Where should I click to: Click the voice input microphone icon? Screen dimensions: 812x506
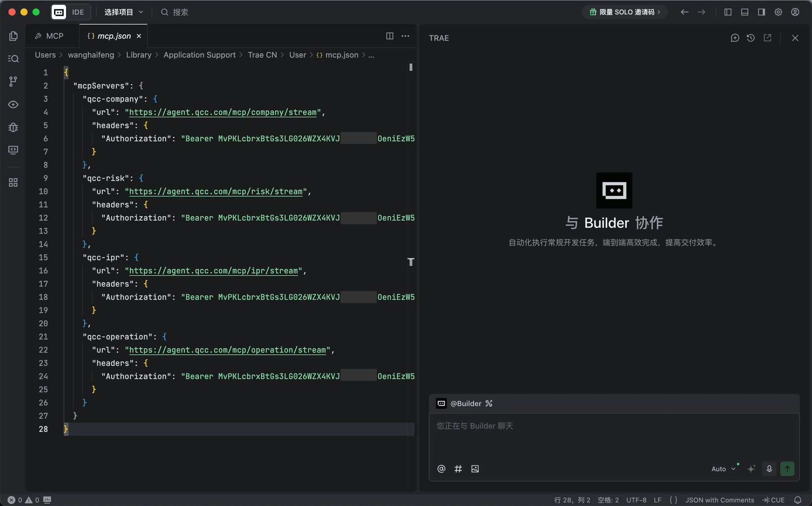pyautogui.click(x=769, y=469)
